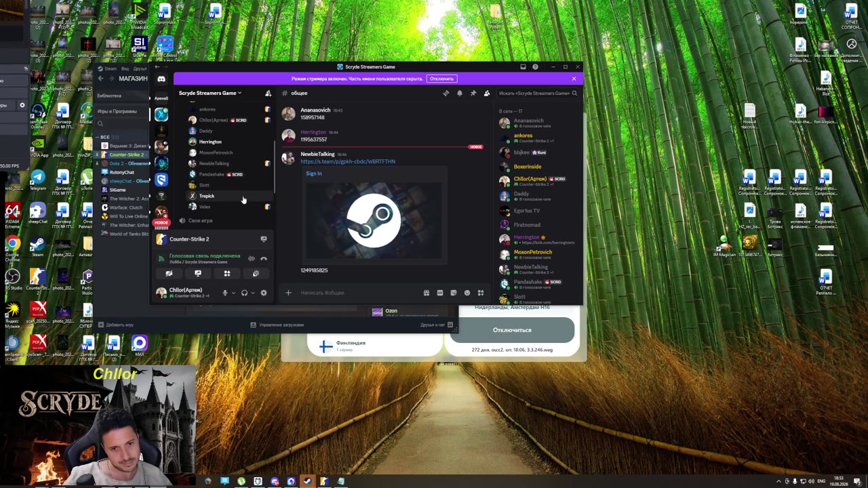This screenshot has height=488, width=868.
Task: Open the soundboard in voice panel
Action: coord(256,274)
